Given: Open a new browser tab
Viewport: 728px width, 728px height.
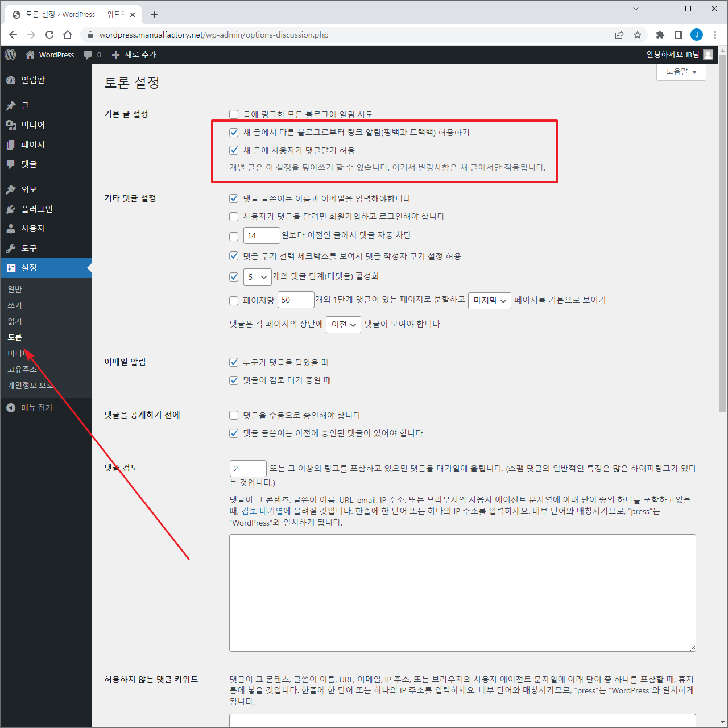Looking at the screenshot, I should tap(154, 15).
